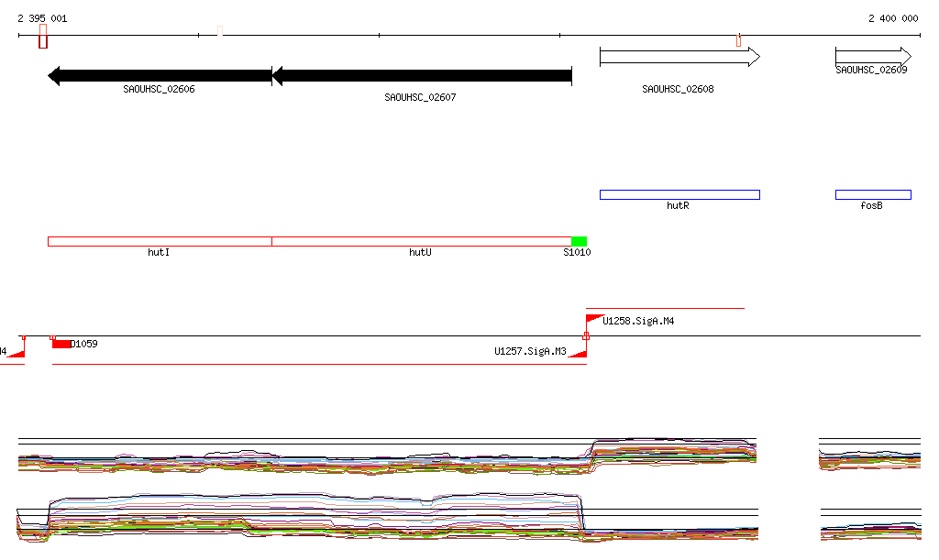Select the SAOUHSC_02609 gene arrow
The image size is (939, 560).
click(x=872, y=56)
